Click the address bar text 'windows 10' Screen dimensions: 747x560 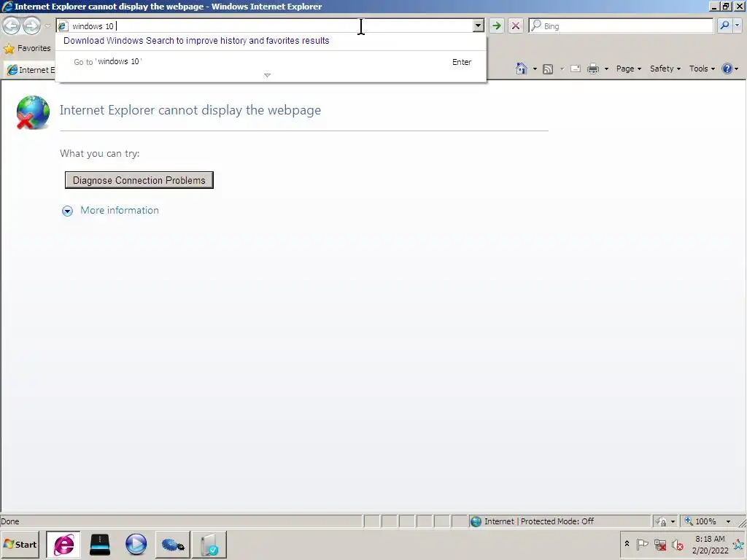pos(93,26)
